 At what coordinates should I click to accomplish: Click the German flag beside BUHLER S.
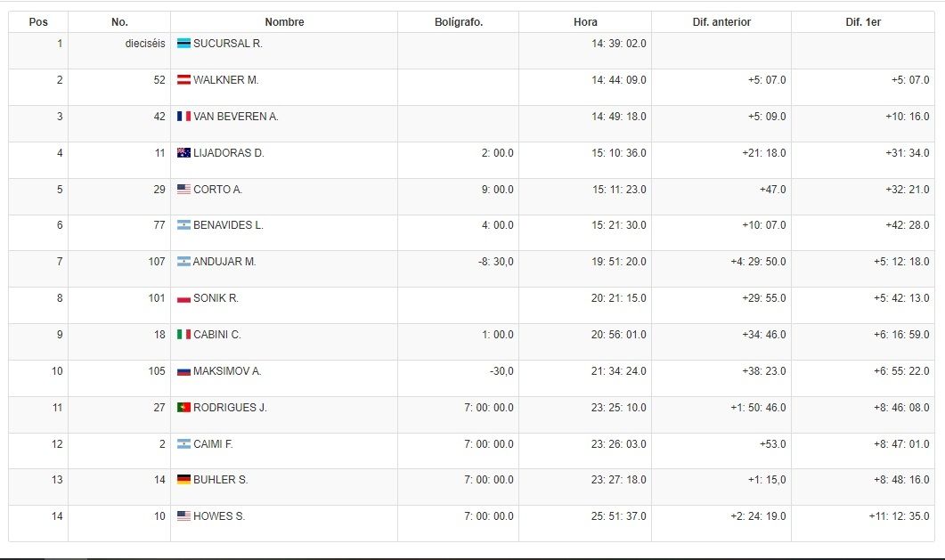183,480
